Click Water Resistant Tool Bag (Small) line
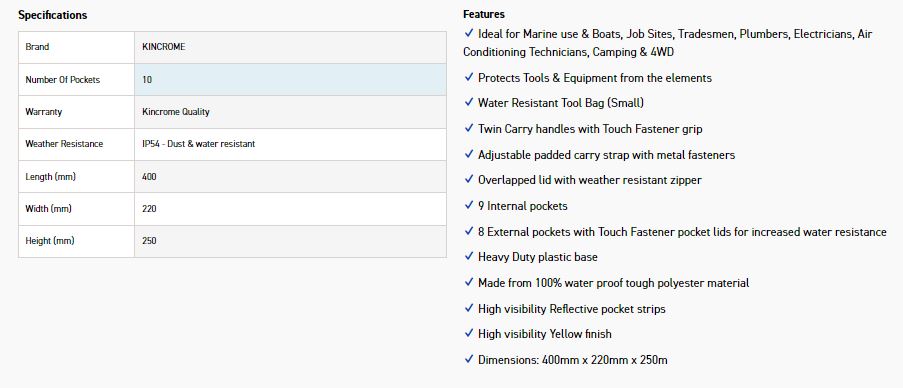Viewport: 903px width, 388px height. coord(561,103)
